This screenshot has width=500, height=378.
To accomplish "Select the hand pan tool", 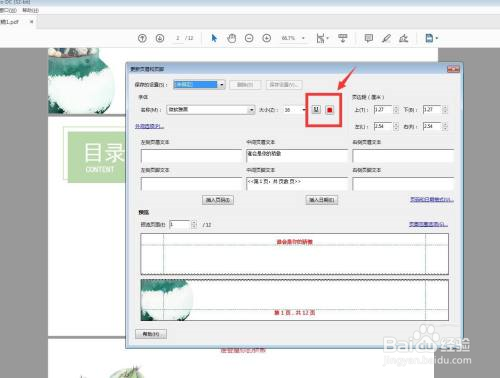I will pos(231,38).
